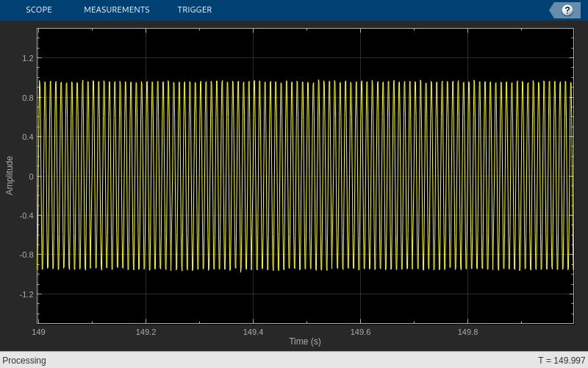Click the -1.2 y-axis tick label
This screenshot has width=588, height=368.
tap(26, 294)
